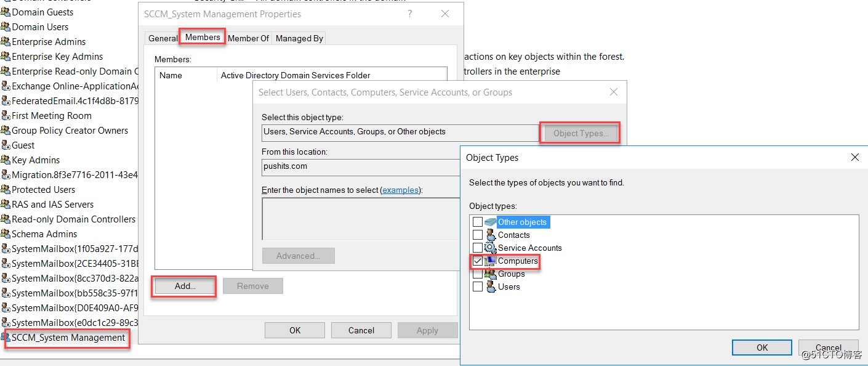Click the Guest account icon

[x=6, y=145]
